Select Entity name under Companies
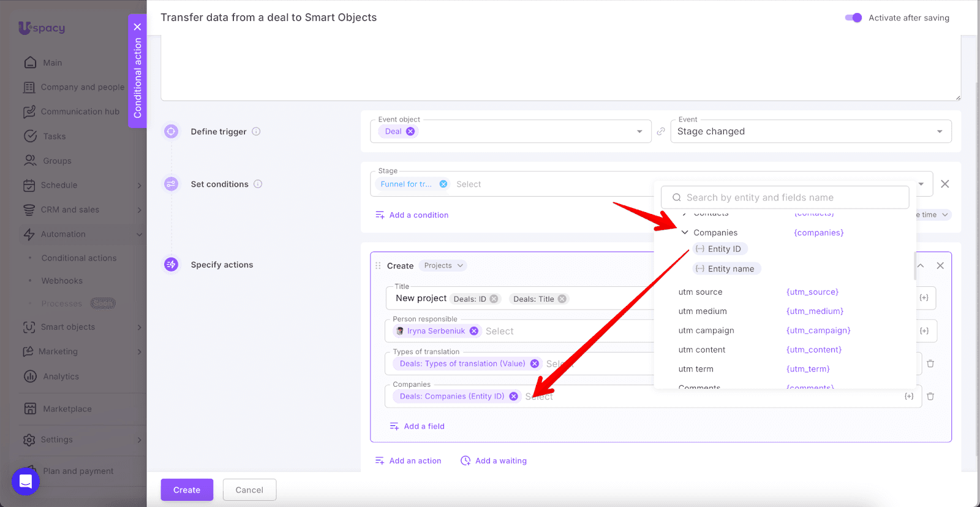Screen dimensions: 980x507 (727, 269)
